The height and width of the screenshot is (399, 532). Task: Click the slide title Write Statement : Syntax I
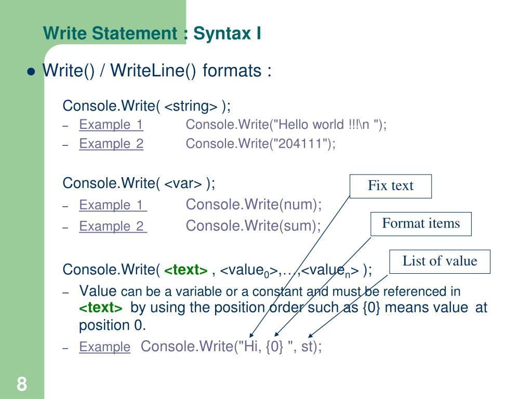point(152,33)
